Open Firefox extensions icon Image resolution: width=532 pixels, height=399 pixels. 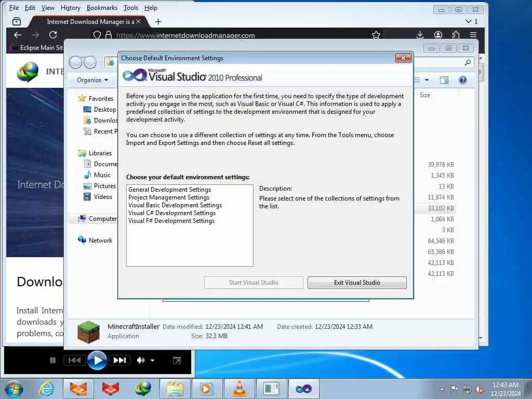pos(456,35)
